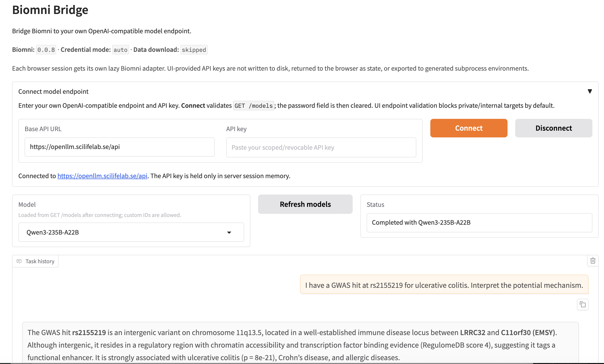
Task: Click the Connect model endpoint header
Action: 54,91
